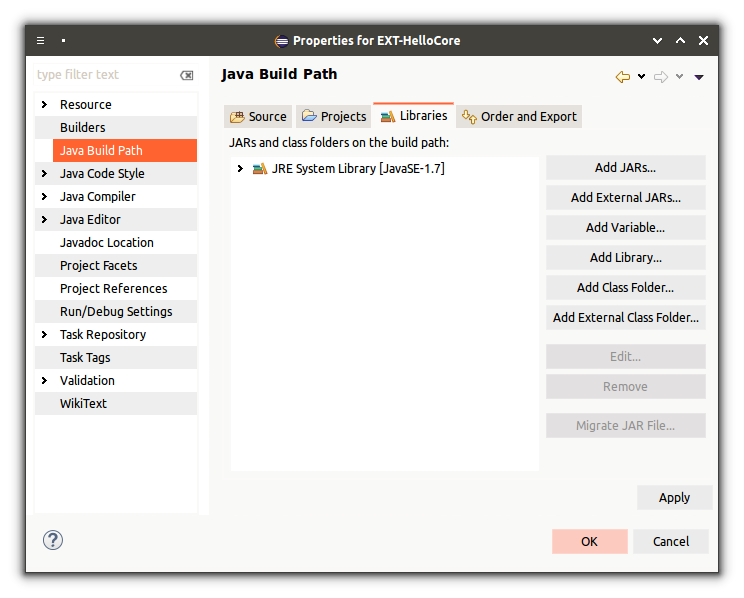Switch to the Projects tab

(x=334, y=117)
